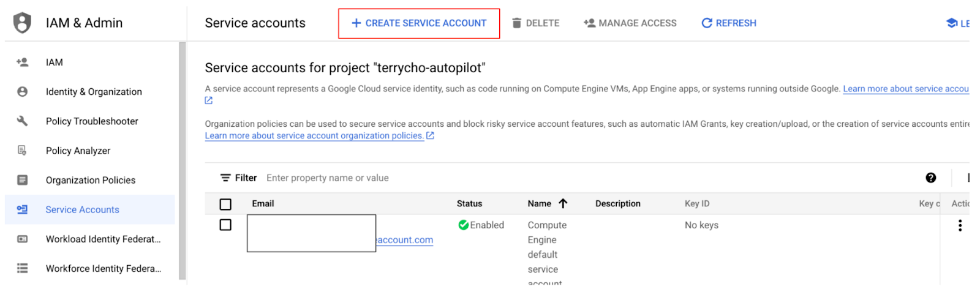The height and width of the screenshot is (305, 980).
Task: Click the green Enabled checkmark icon
Action: point(464,225)
